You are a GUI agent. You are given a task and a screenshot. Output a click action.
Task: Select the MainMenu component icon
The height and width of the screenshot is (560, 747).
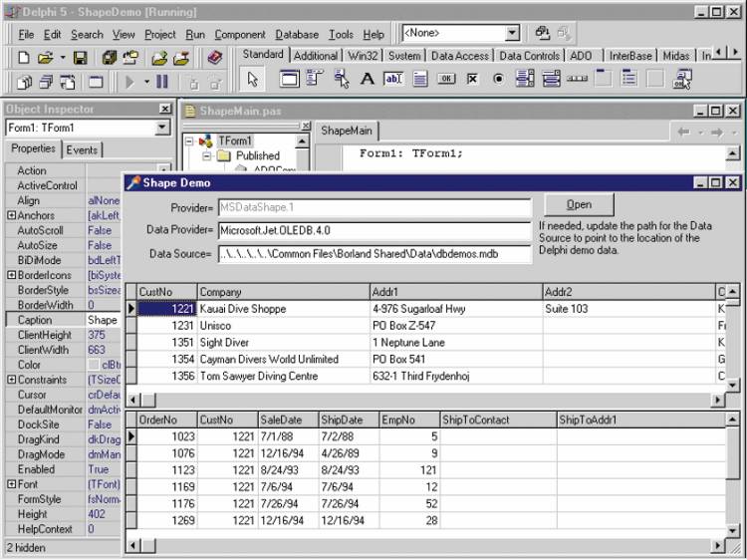(315, 79)
